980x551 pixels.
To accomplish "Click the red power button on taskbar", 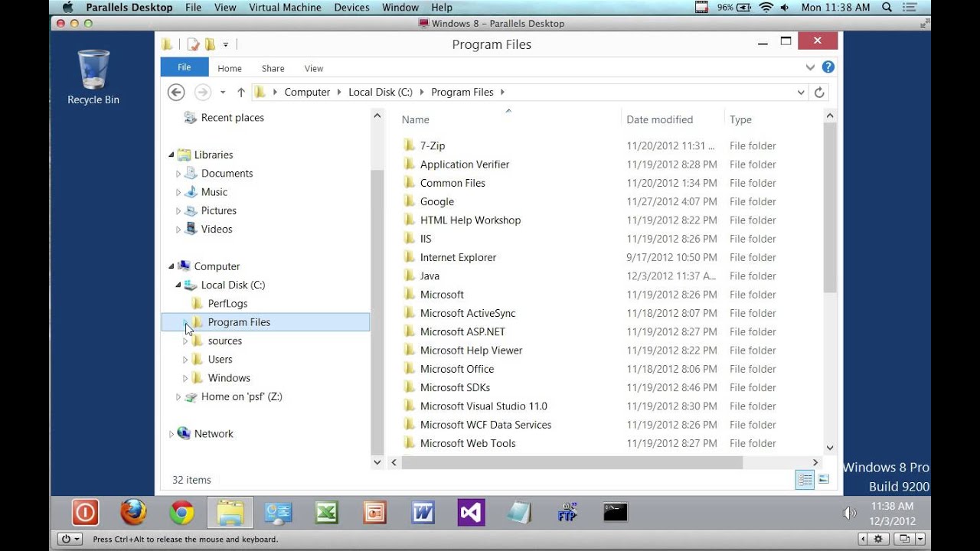I will 85,512.
